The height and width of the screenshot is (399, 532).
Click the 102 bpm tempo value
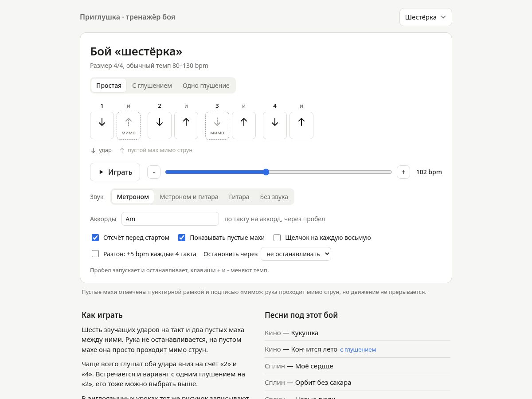point(429,172)
